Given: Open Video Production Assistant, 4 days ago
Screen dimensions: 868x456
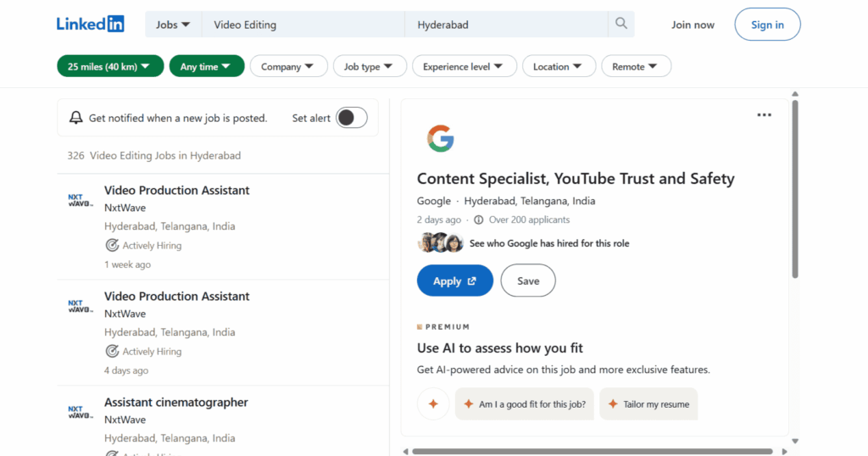Looking at the screenshot, I should [176, 296].
